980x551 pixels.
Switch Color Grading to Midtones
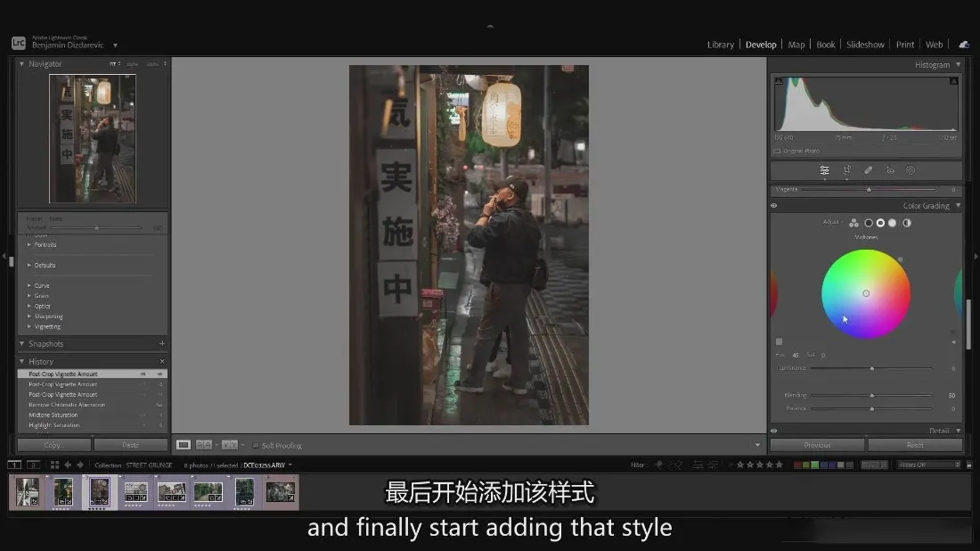880,223
